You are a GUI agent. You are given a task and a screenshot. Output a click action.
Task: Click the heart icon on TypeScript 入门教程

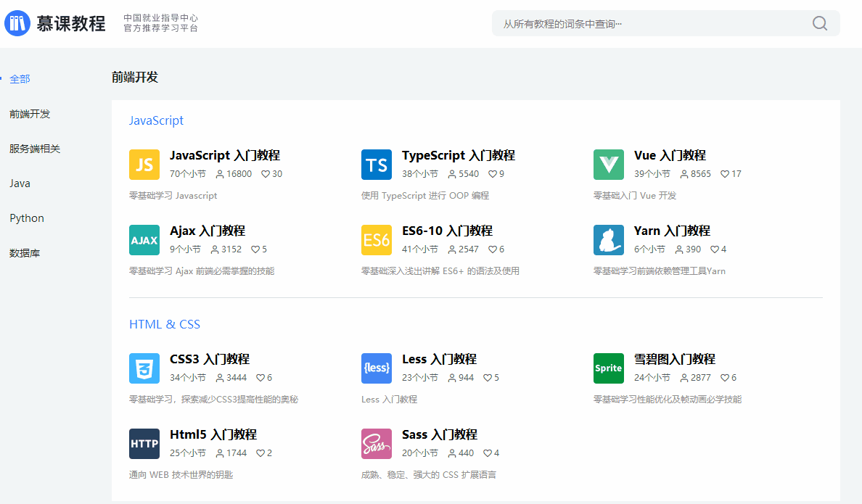coord(493,174)
